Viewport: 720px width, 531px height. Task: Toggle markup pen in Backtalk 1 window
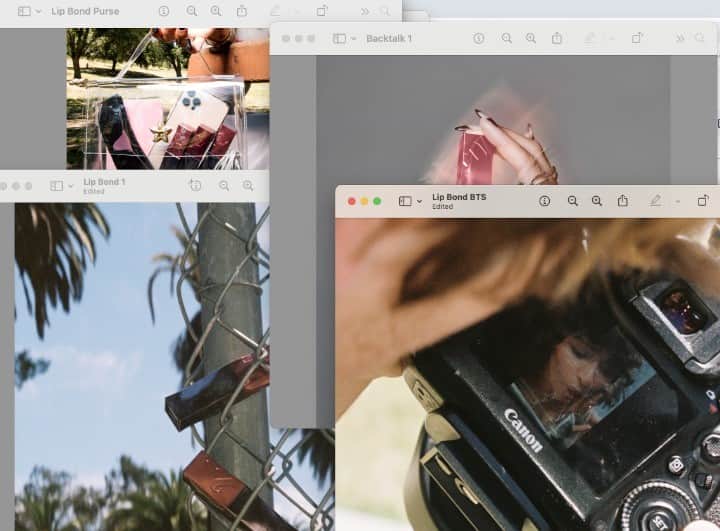coord(590,39)
